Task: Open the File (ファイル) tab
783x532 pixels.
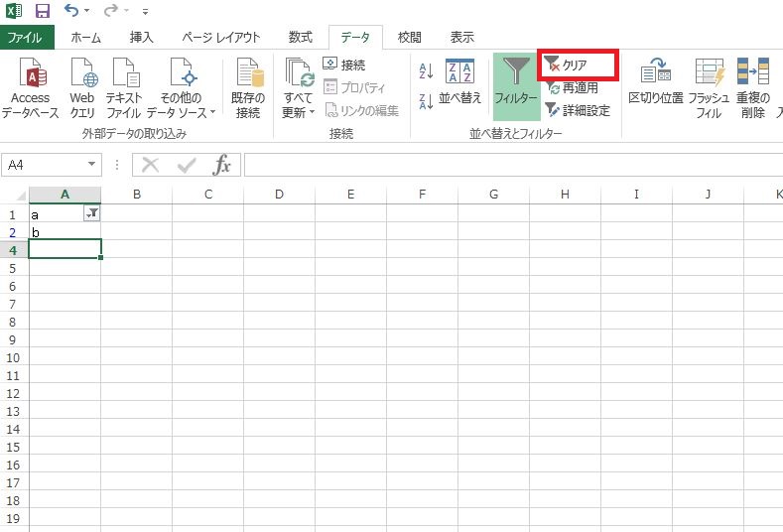Action: point(27,38)
